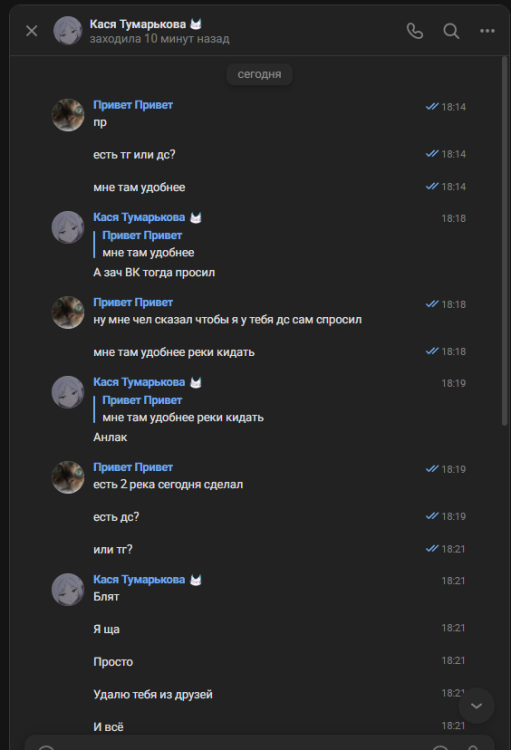511x750 pixels.
Task: Open search in this conversation
Action: tap(451, 31)
